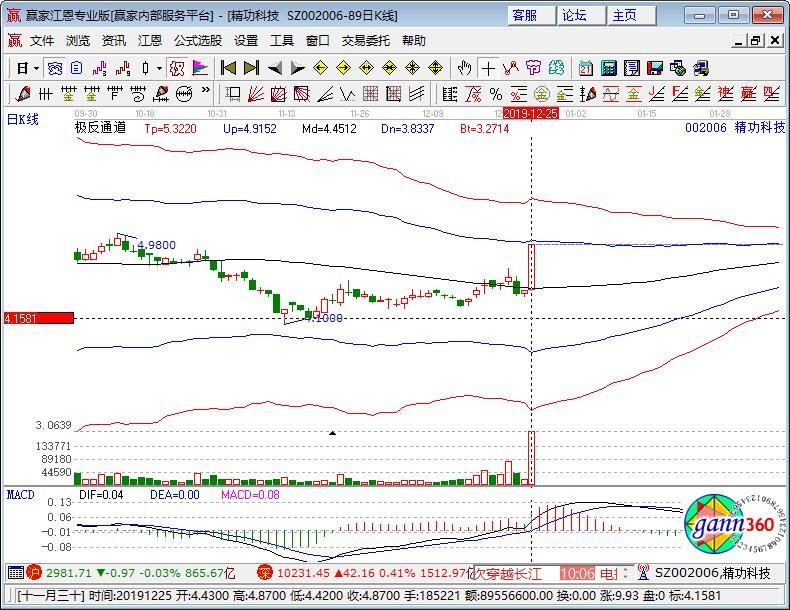Select the 四 angle fan tool
This screenshot has width=790, height=610.
pos(771,94)
